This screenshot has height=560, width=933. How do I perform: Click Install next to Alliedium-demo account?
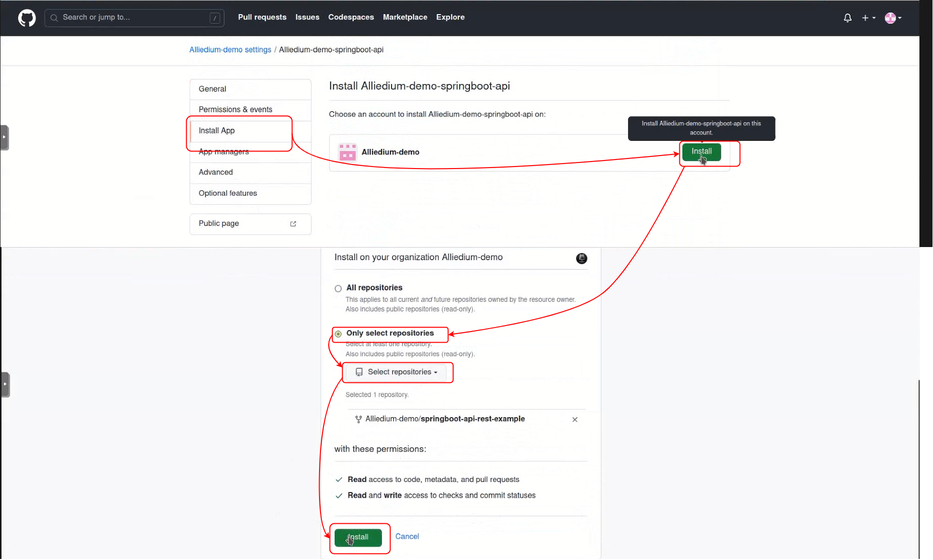pos(702,151)
